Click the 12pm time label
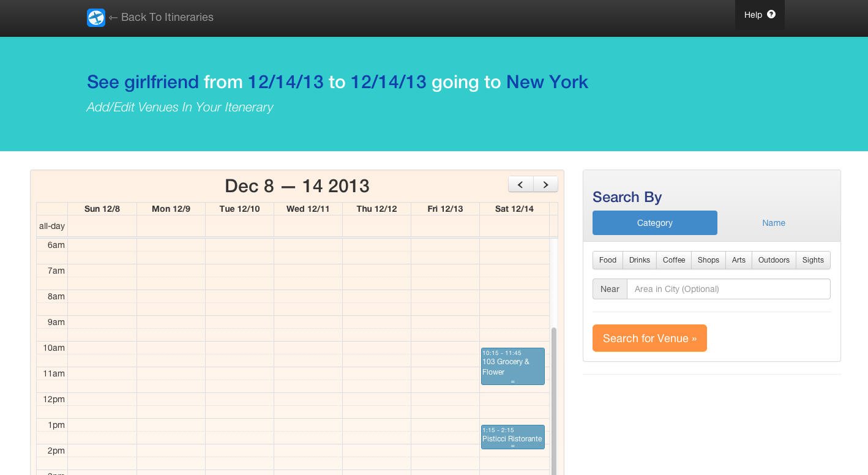The height and width of the screenshot is (475, 868). [54, 399]
